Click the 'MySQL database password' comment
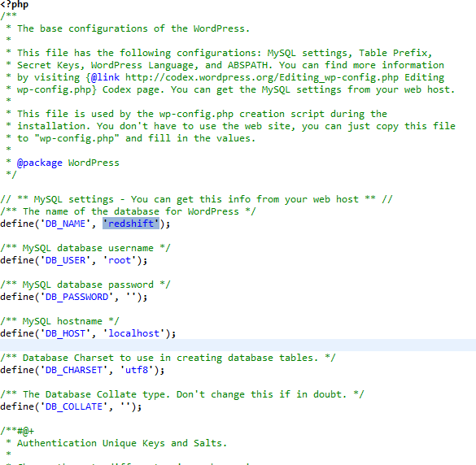This screenshot has width=476, height=465. [85, 285]
